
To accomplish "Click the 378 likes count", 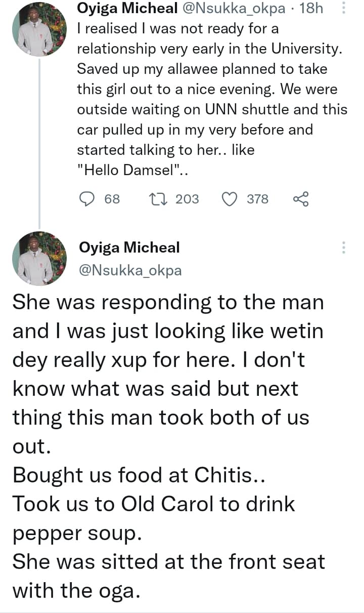I will coord(257,199).
